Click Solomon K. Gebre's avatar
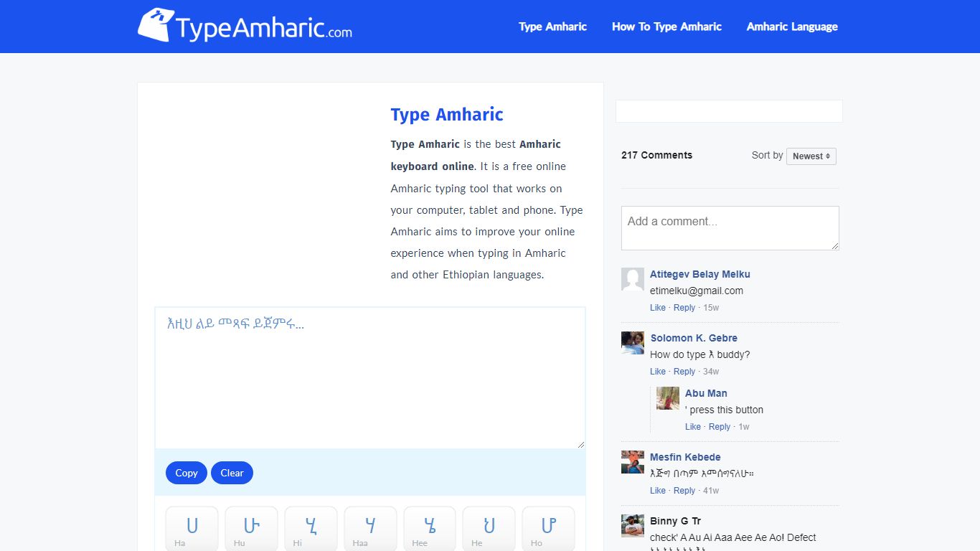The width and height of the screenshot is (980, 551). pos(633,343)
